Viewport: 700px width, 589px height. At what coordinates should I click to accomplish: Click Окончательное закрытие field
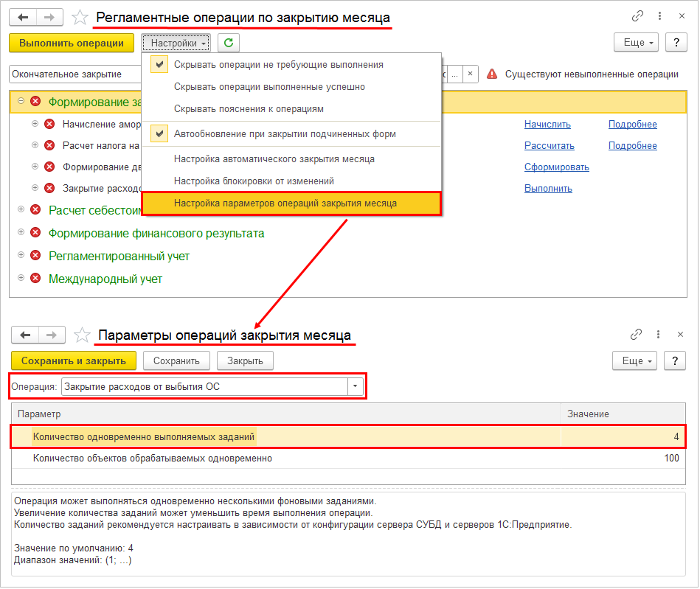(75, 74)
